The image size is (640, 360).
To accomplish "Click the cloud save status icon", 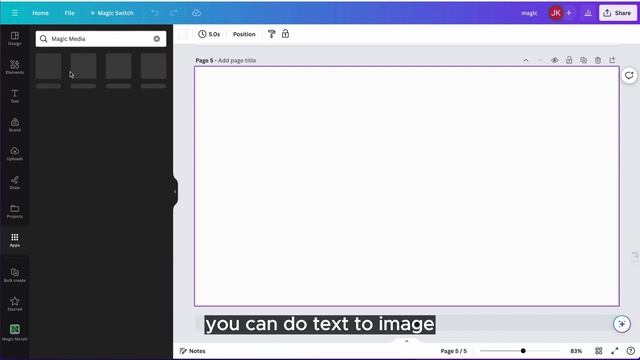I will coord(196,13).
